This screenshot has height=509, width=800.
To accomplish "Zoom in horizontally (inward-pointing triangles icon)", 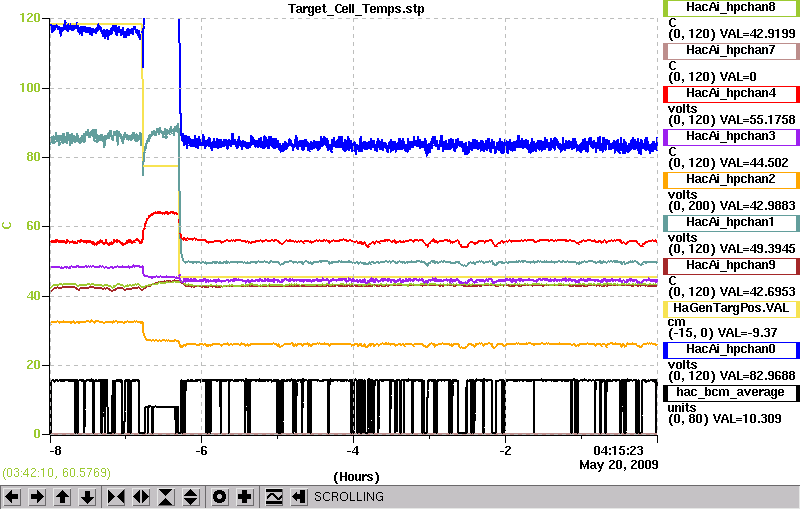I will click(x=116, y=496).
